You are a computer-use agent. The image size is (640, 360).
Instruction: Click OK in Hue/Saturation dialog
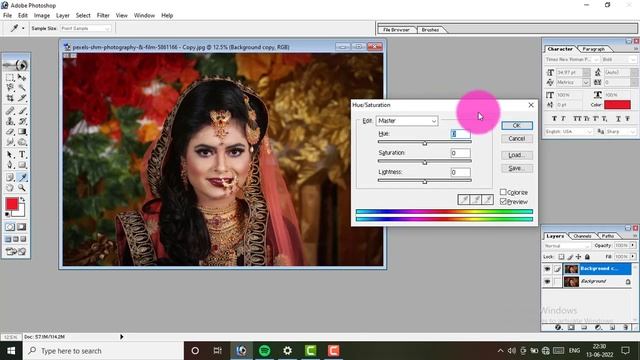pyautogui.click(x=517, y=125)
